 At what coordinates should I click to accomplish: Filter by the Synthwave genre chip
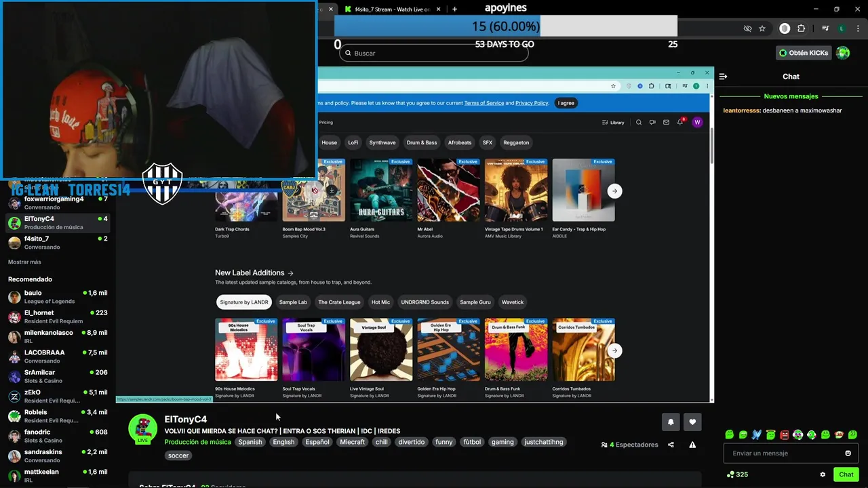[x=382, y=142]
